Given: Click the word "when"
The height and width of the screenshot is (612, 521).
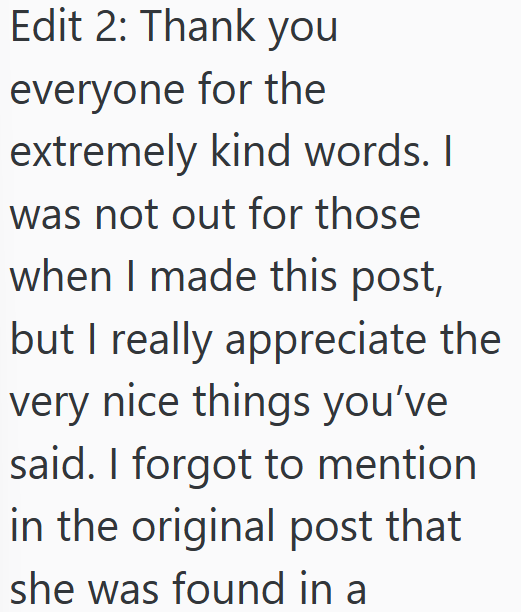Looking at the screenshot, I should pos(61,276).
